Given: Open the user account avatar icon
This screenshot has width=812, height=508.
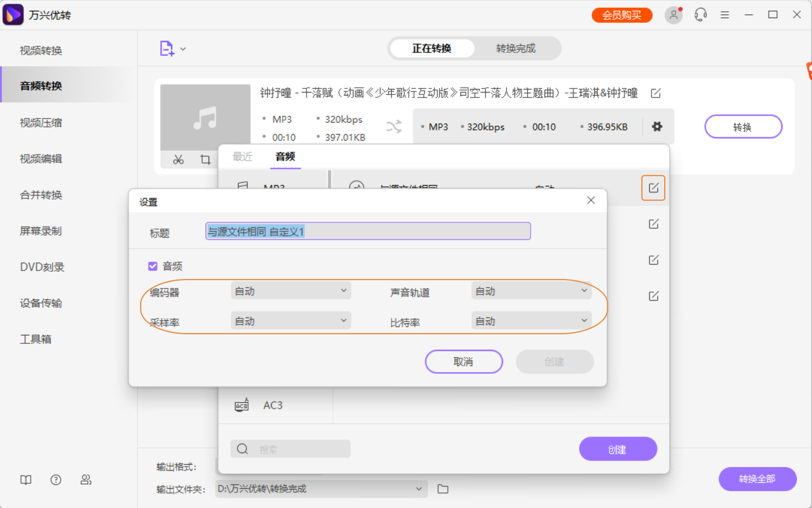Looking at the screenshot, I should coord(673,15).
